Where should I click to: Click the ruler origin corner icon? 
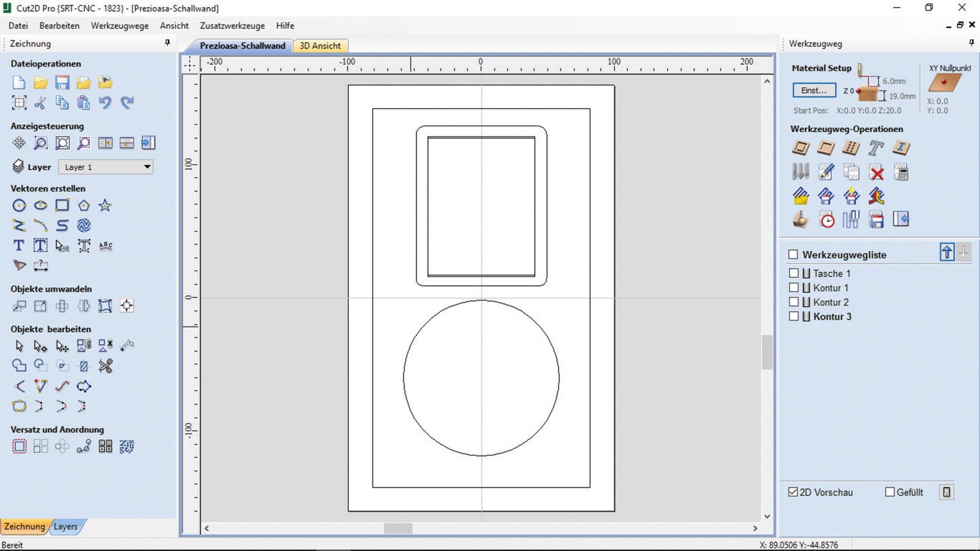pyautogui.click(x=189, y=64)
